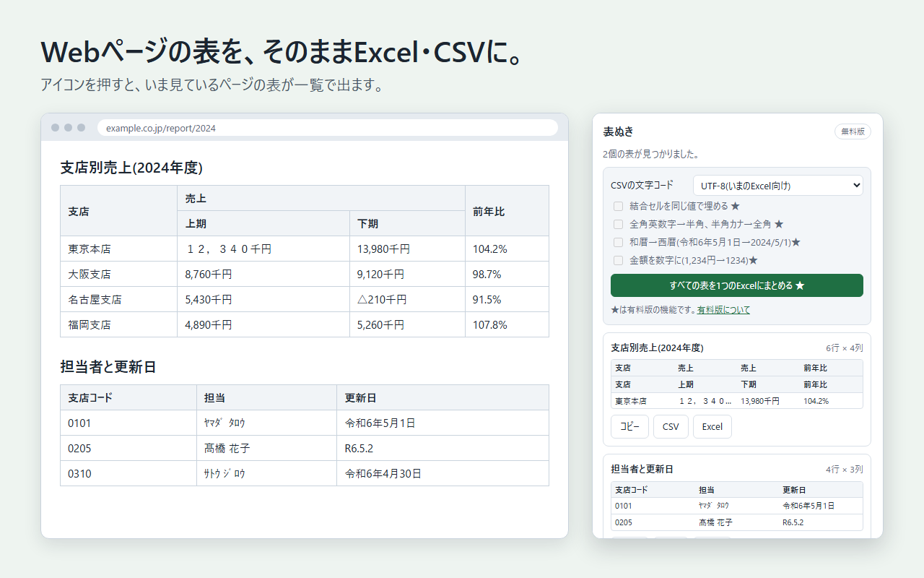Tick the 全角英数字→半角 checkbox

click(618, 224)
